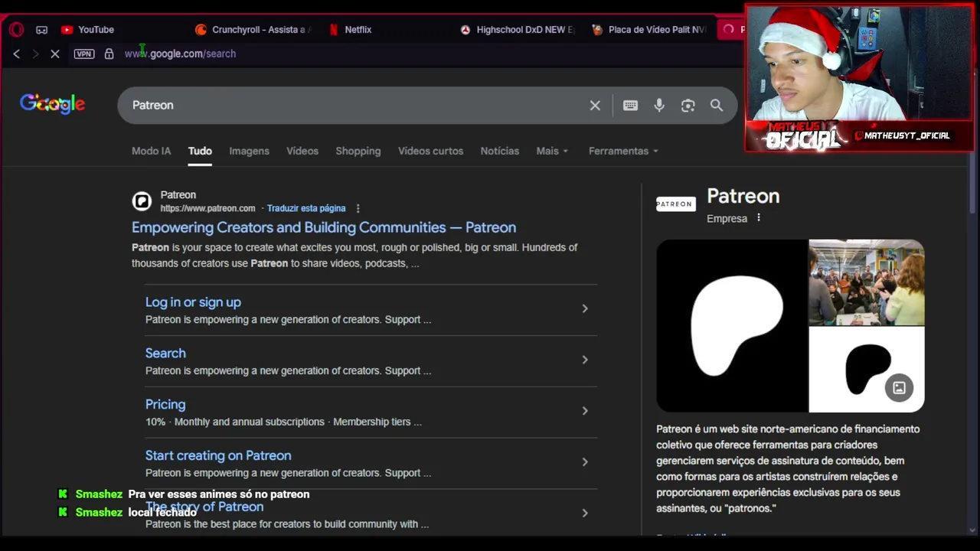Viewport: 980px width, 551px height.
Task: Click the scrollbar down arrow
Action: click(x=974, y=530)
